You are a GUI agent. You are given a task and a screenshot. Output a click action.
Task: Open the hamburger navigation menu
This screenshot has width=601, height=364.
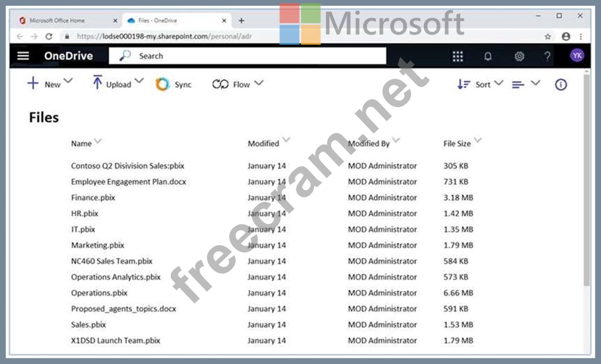point(23,56)
